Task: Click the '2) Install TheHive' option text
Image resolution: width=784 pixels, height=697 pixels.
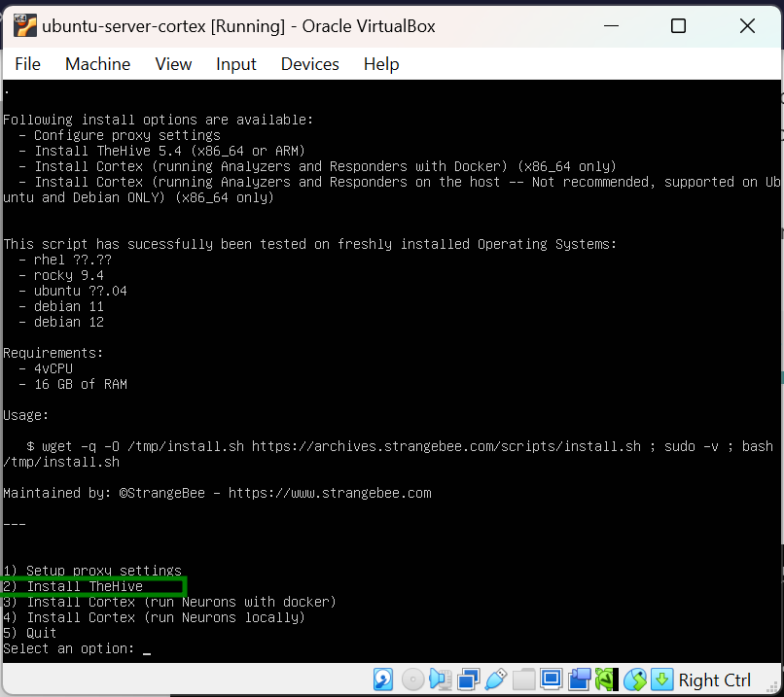Action: tap(73, 586)
